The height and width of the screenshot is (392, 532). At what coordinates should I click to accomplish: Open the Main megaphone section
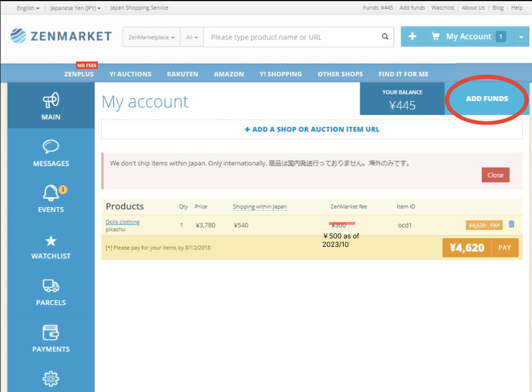pos(51,106)
